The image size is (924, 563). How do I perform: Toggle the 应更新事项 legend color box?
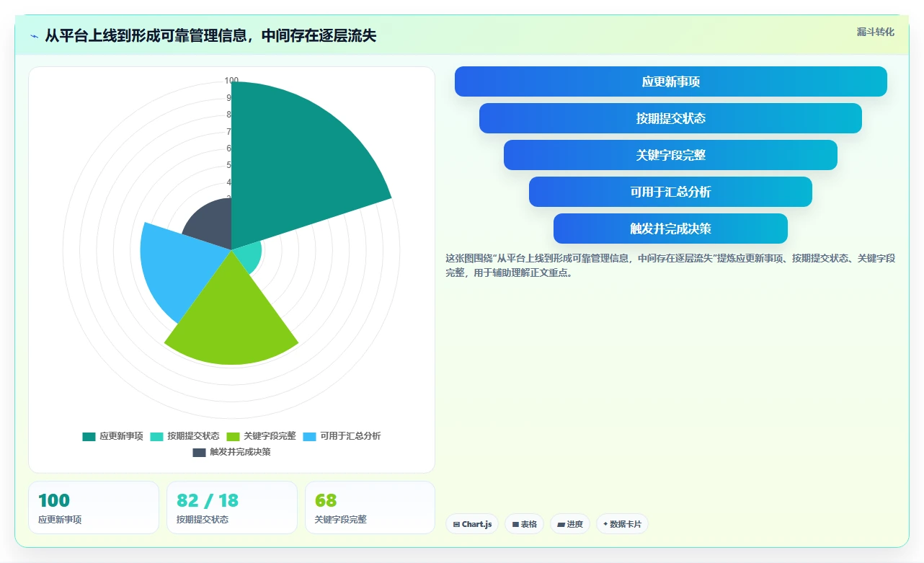click(89, 436)
